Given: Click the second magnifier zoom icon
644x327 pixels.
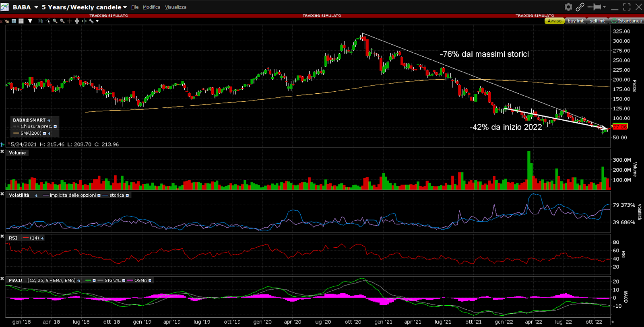Looking at the screenshot, I should [x=62, y=21].
